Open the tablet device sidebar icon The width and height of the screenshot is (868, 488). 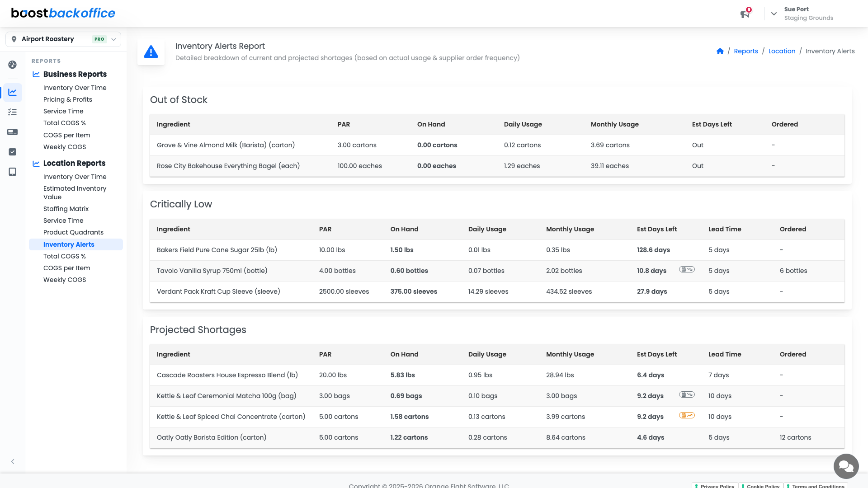[13, 172]
